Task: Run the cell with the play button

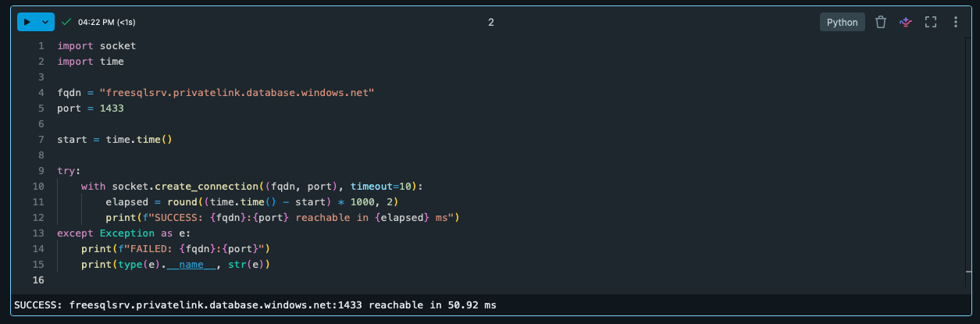Action: click(27, 22)
